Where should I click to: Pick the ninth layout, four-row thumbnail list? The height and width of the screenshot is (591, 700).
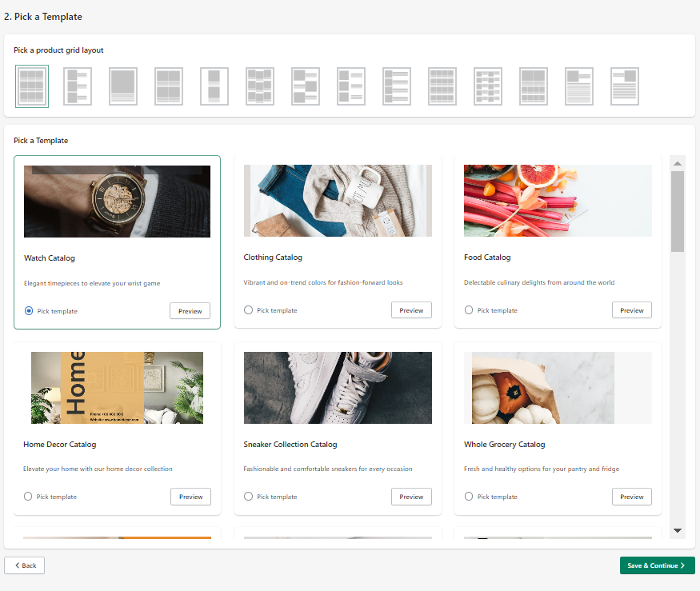point(397,86)
